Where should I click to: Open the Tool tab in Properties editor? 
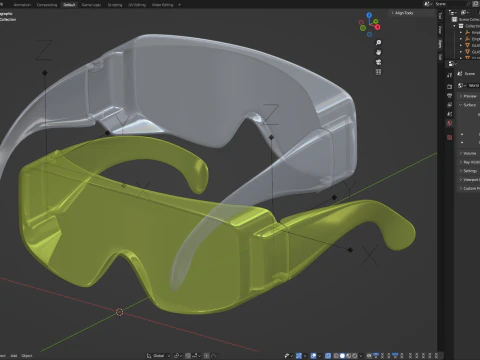[x=449, y=75]
